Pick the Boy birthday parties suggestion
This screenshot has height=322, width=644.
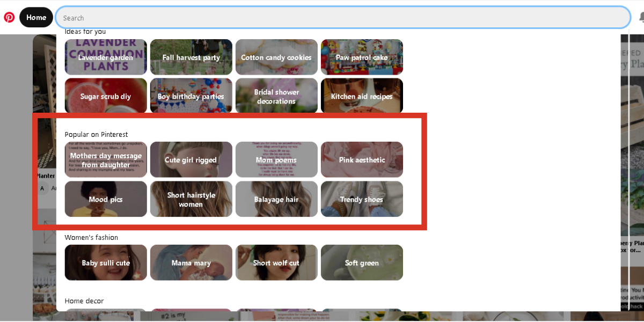pyautogui.click(x=191, y=96)
